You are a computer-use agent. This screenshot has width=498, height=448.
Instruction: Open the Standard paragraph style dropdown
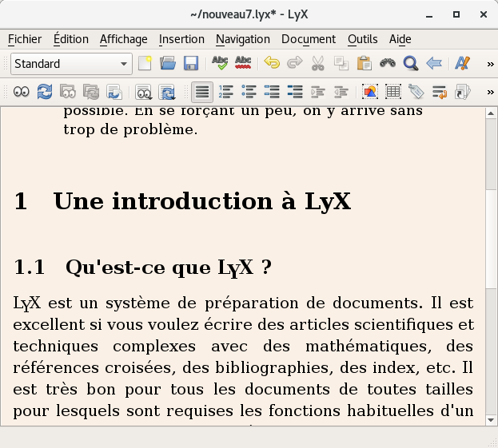pyautogui.click(x=71, y=64)
